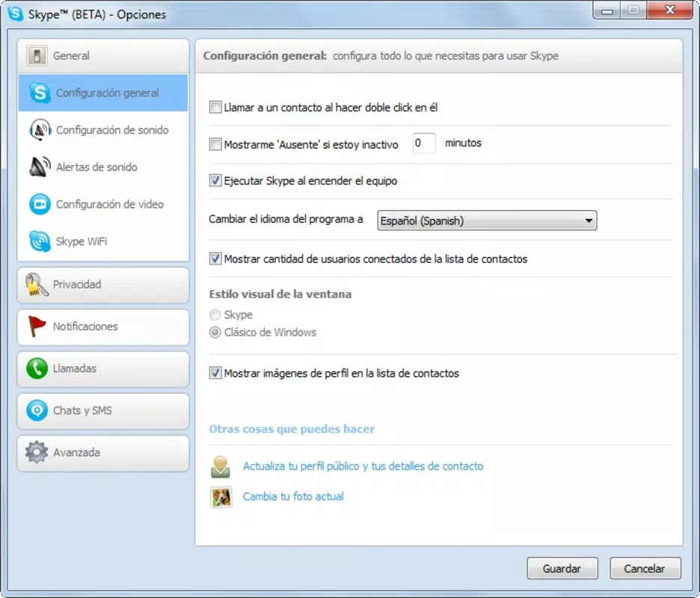This screenshot has height=598, width=700.
Task: Open the Español (Spanish) language dropdown
Action: (487, 221)
